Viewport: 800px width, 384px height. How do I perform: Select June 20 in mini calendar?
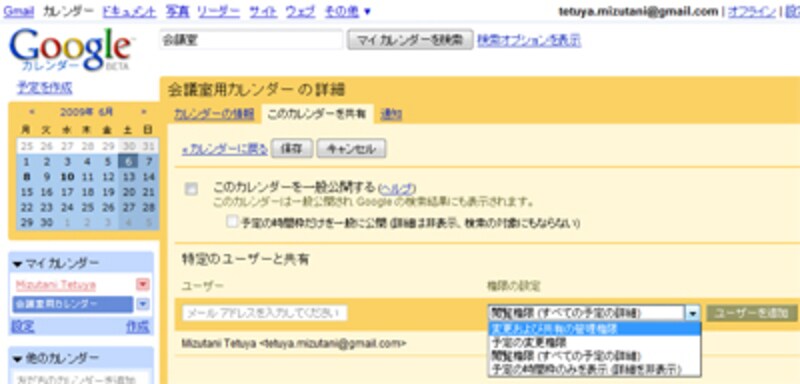coord(128,192)
